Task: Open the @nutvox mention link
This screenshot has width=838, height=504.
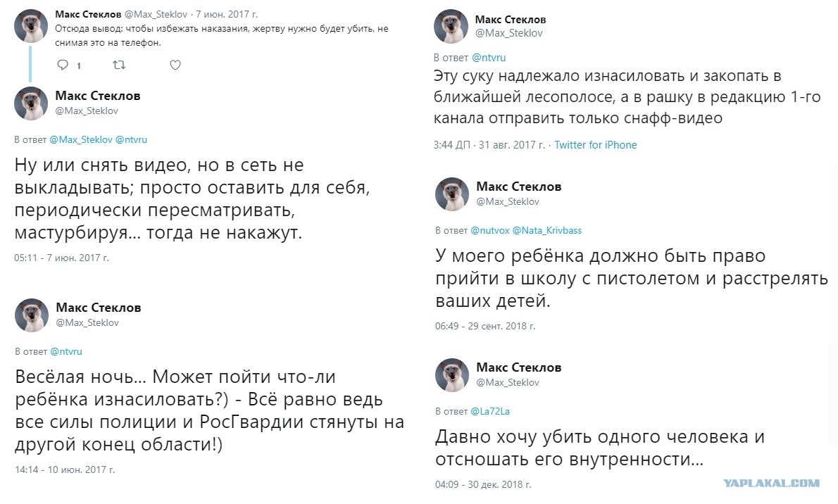Action: 490,230
